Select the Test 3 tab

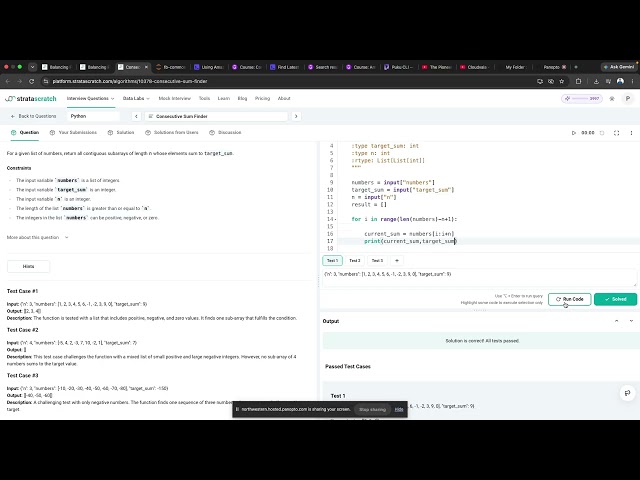(x=377, y=260)
